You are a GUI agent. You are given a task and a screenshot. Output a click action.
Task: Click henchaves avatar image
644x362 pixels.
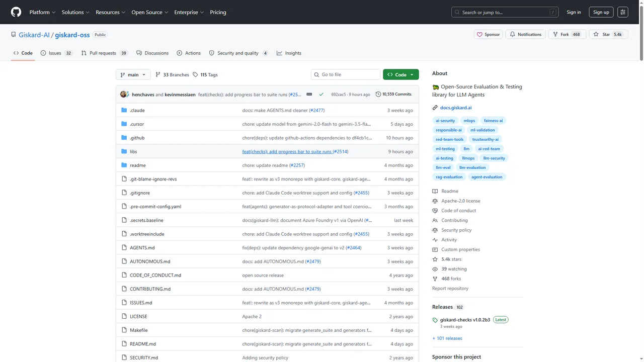(123, 94)
